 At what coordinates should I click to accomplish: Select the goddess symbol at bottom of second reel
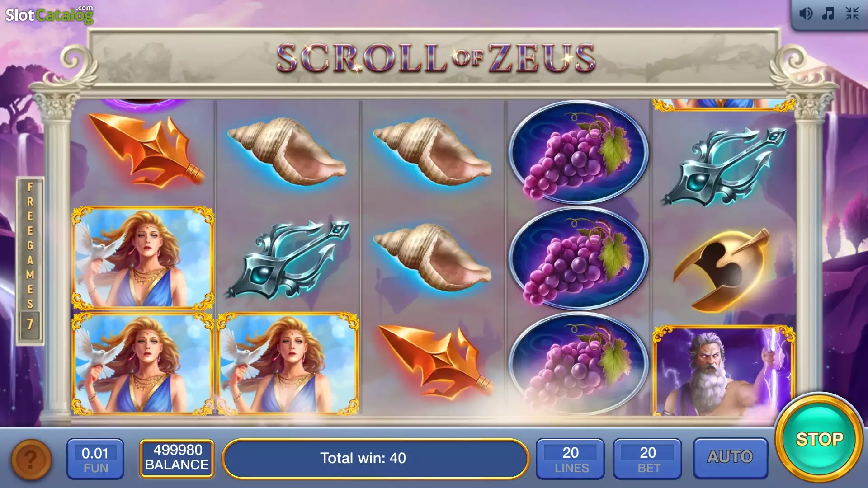click(x=288, y=364)
